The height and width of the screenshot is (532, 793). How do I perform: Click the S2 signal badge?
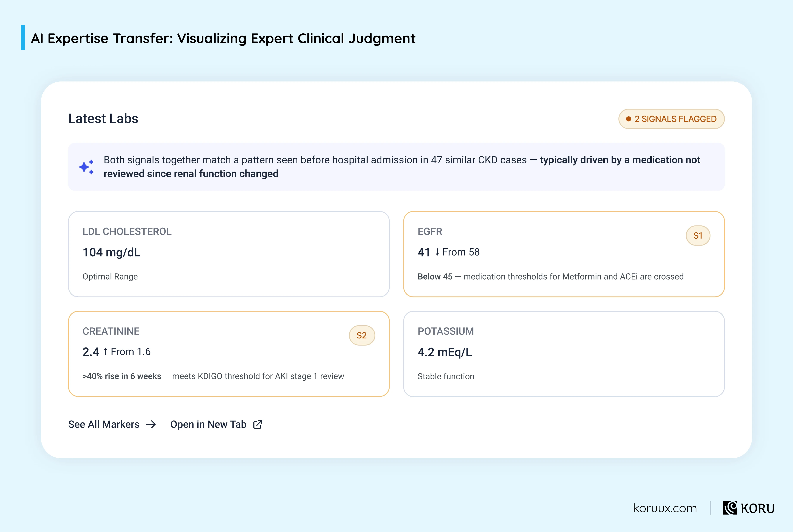(362, 335)
